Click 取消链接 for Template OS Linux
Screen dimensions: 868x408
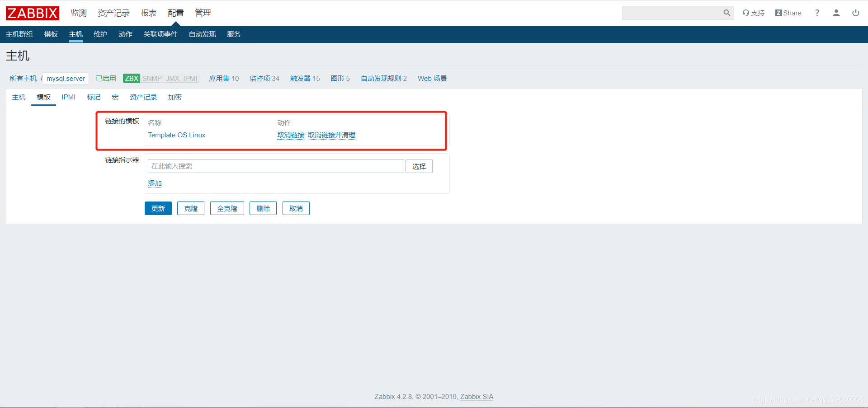point(291,135)
